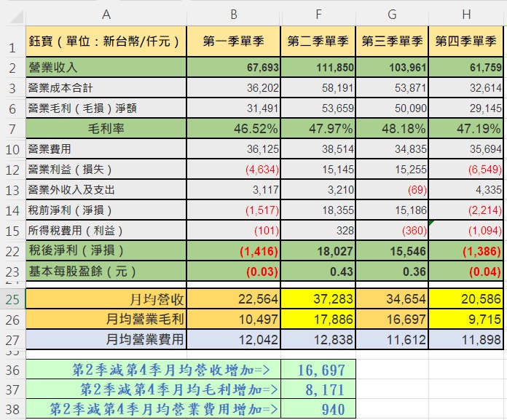Click the 營業外收入及支出 label cell
Screen dimensions: 507x420
tap(106, 190)
